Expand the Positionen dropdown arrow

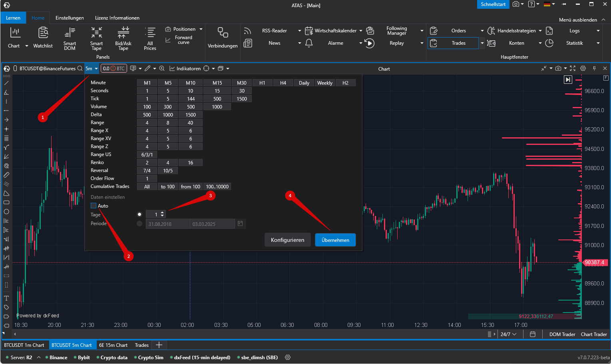201,29
